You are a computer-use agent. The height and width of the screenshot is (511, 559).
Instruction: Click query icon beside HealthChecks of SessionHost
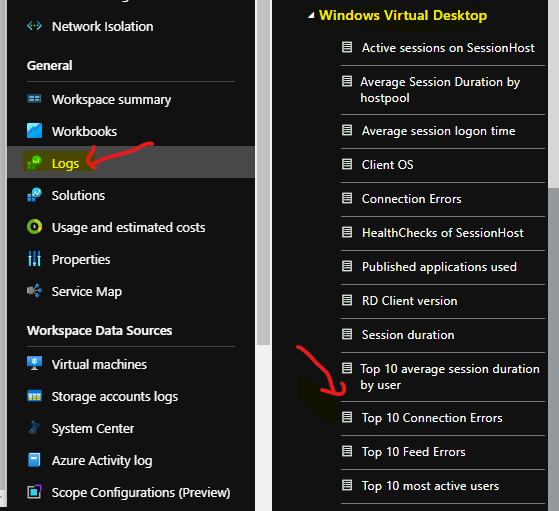tap(347, 232)
